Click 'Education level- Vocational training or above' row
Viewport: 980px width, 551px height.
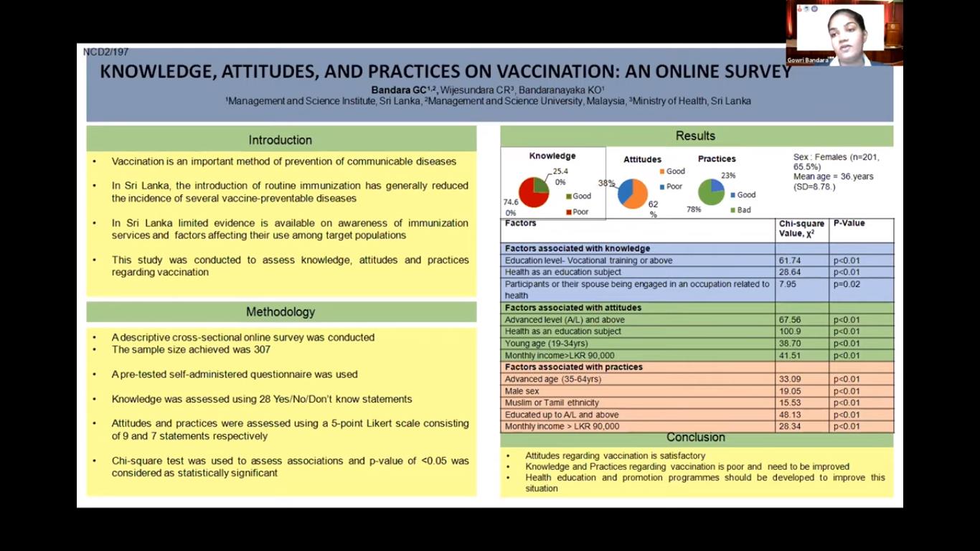coord(697,260)
